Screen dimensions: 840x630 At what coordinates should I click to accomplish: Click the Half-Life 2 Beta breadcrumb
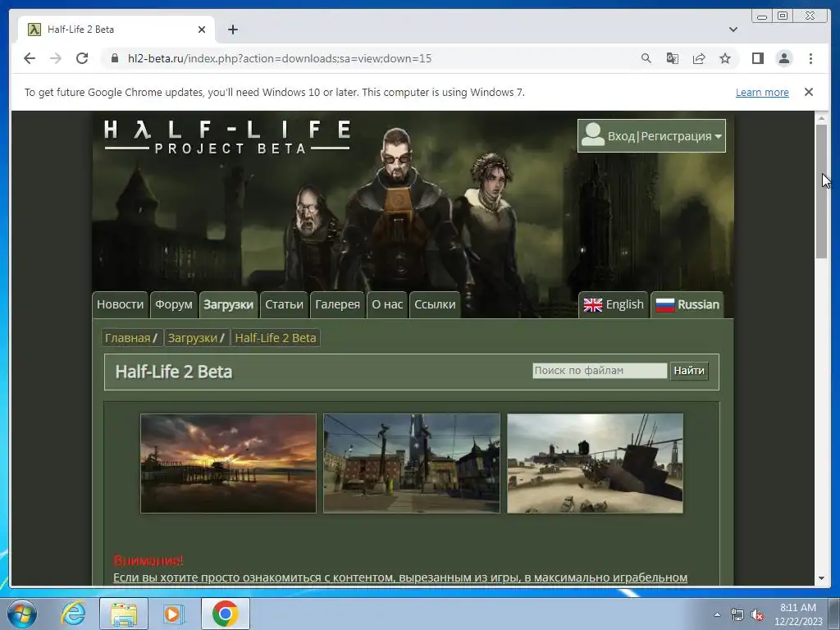[x=276, y=338]
